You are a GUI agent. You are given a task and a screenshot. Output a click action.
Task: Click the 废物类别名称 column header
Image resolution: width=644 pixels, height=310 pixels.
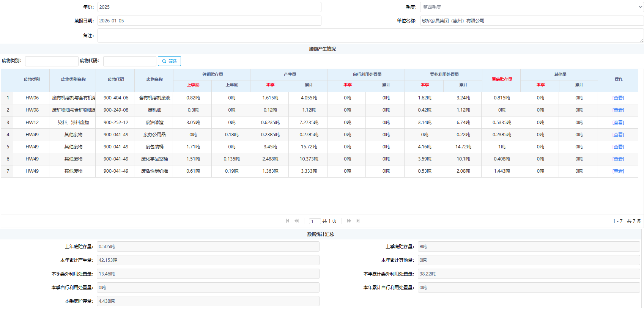73,80
